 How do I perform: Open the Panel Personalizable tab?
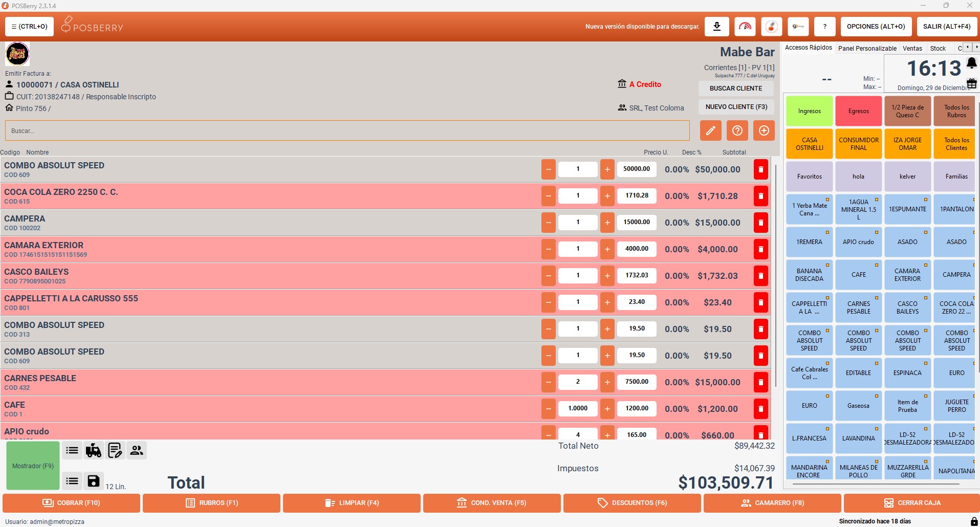(867, 48)
